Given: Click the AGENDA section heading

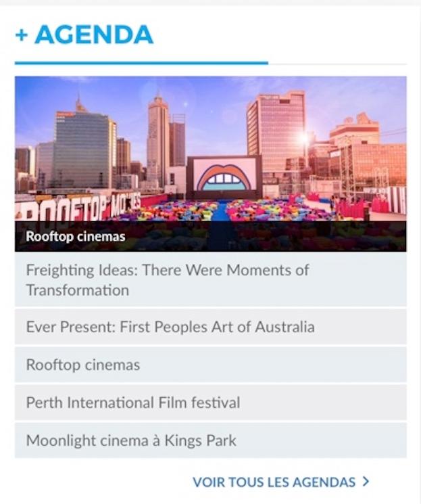Looking at the screenshot, I should [x=94, y=35].
